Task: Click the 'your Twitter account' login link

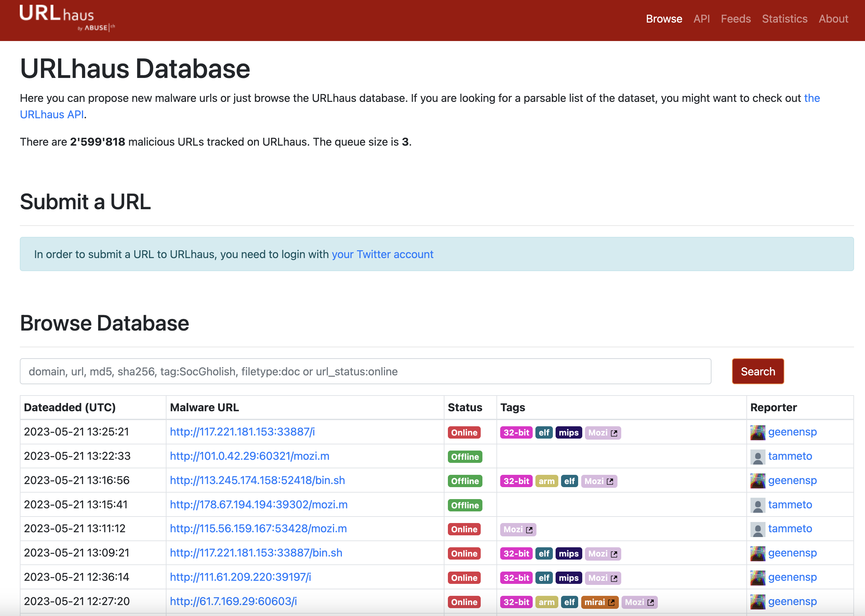Action: point(383,254)
